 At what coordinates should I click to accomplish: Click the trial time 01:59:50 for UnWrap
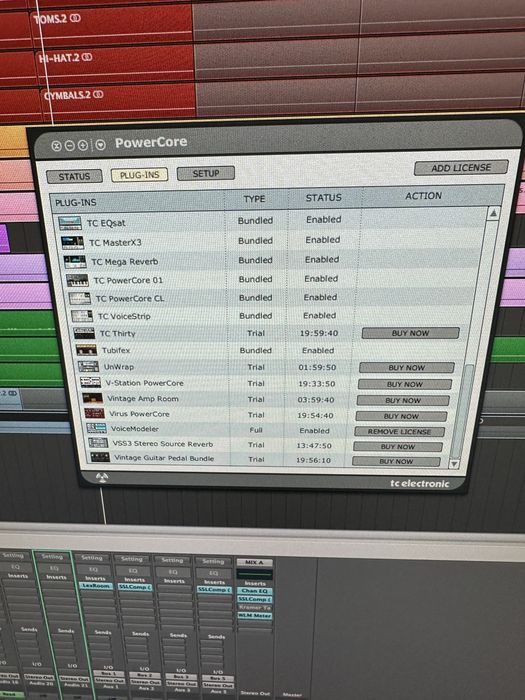317,367
